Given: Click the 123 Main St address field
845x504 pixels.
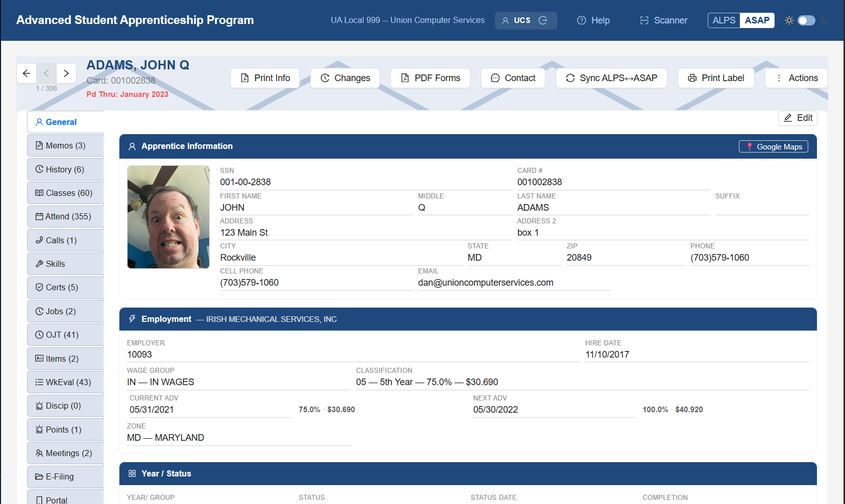Looking at the screenshot, I should [x=366, y=233].
